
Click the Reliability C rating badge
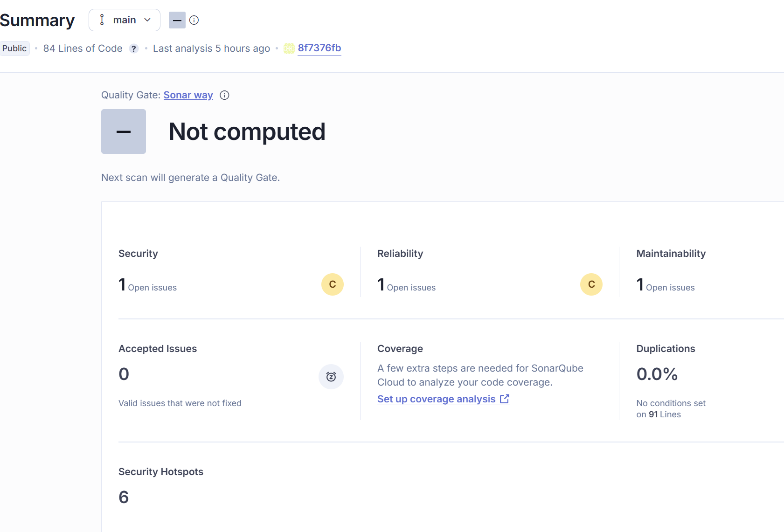[591, 284]
